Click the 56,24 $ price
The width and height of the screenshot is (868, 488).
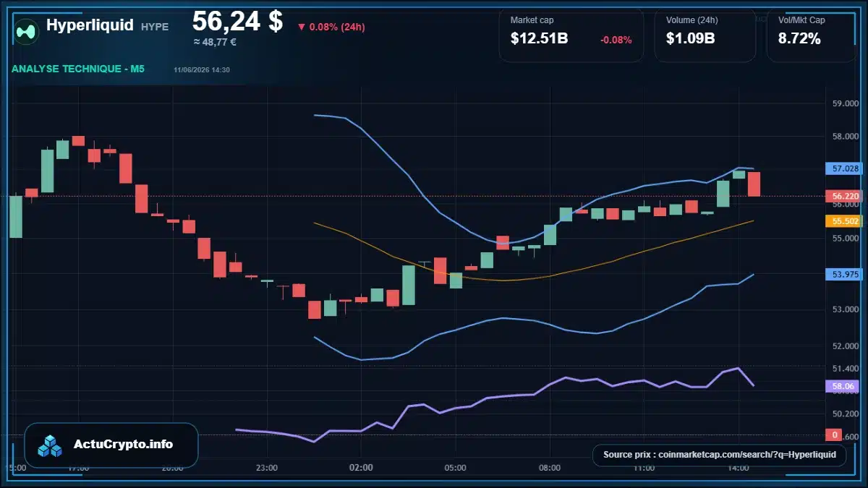pyautogui.click(x=237, y=21)
